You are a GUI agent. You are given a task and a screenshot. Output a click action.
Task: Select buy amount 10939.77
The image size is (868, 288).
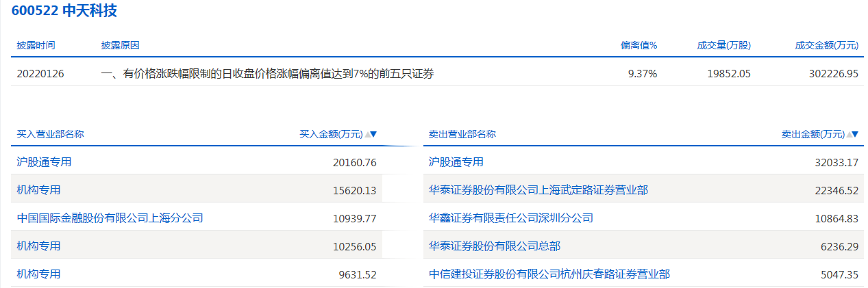(x=355, y=219)
